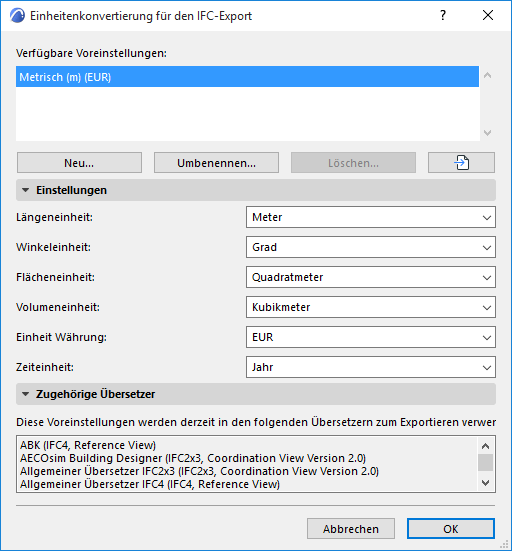Open the Volumeneinheit Kubikmeter dropdown

[x=371, y=307]
